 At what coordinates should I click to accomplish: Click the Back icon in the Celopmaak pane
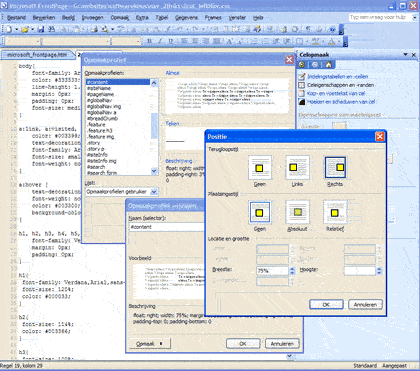tap(302, 65)
